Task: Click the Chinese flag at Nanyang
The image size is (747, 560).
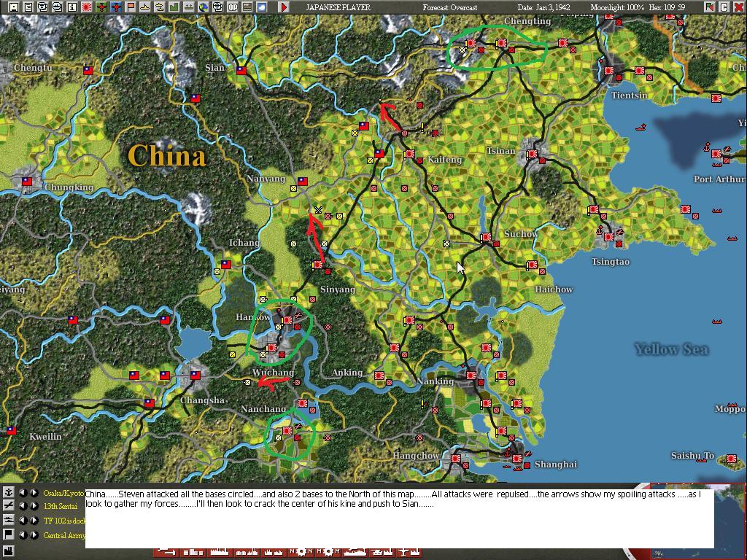Action: pyautogui.click(x=303, y=181)
